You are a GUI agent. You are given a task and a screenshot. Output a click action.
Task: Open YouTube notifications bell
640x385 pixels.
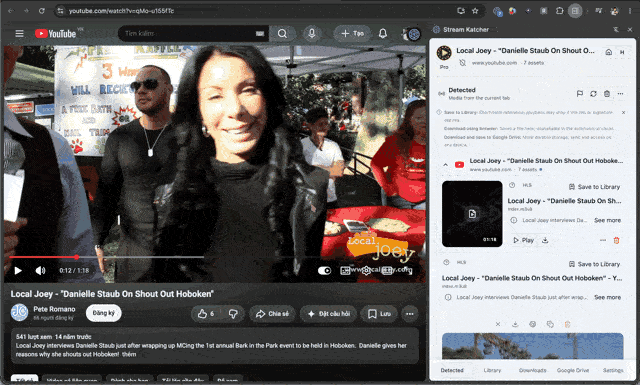click(x=382, y=33)
